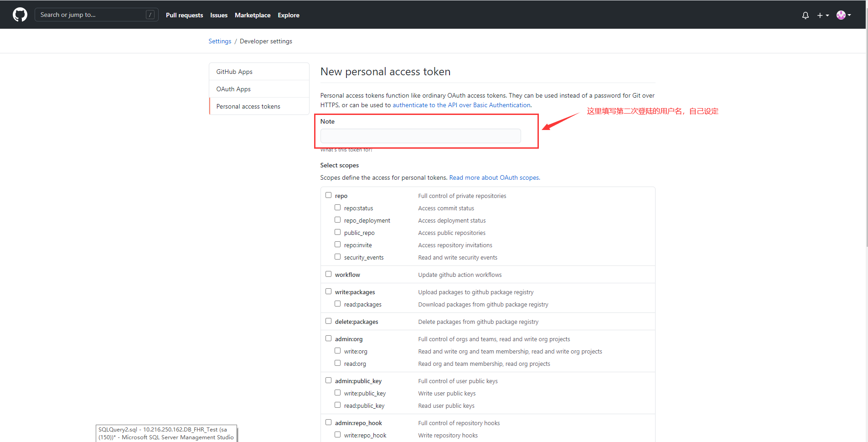Check read:org scope
This screenshot has height=442, width=868.
click(x=337, y=363)
